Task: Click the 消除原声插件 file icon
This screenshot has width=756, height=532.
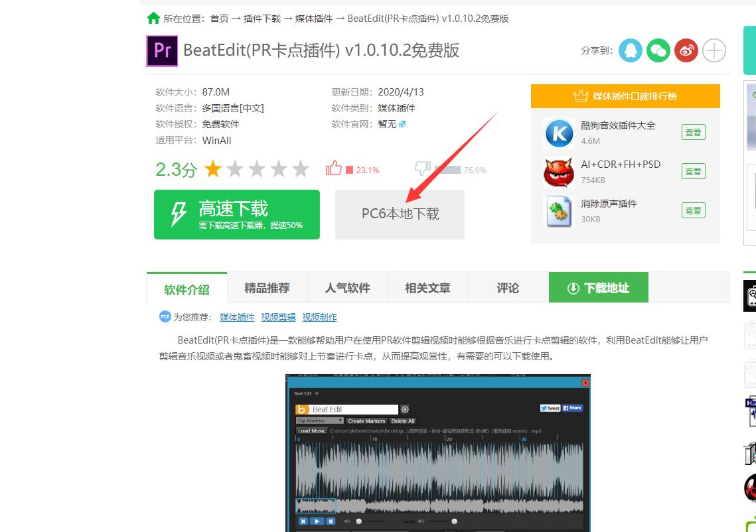Action: tap(560, 212)
